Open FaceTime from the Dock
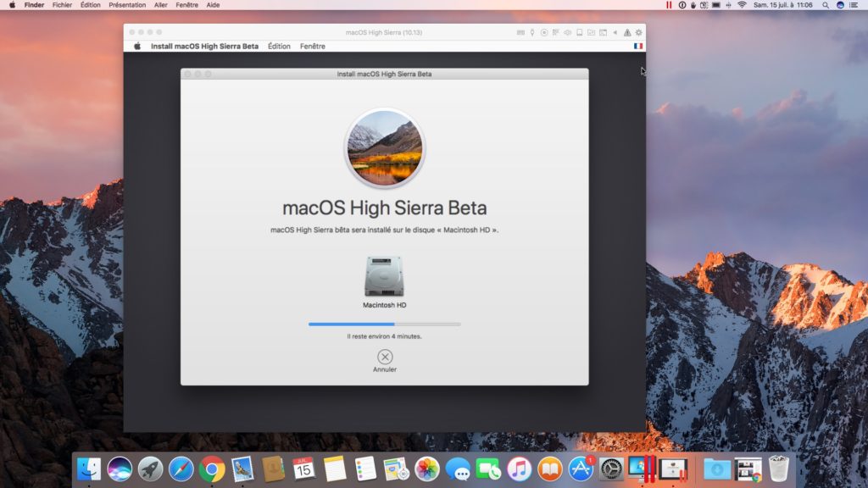The height and width of the screenshot is (488, 868). click(488, 469)
